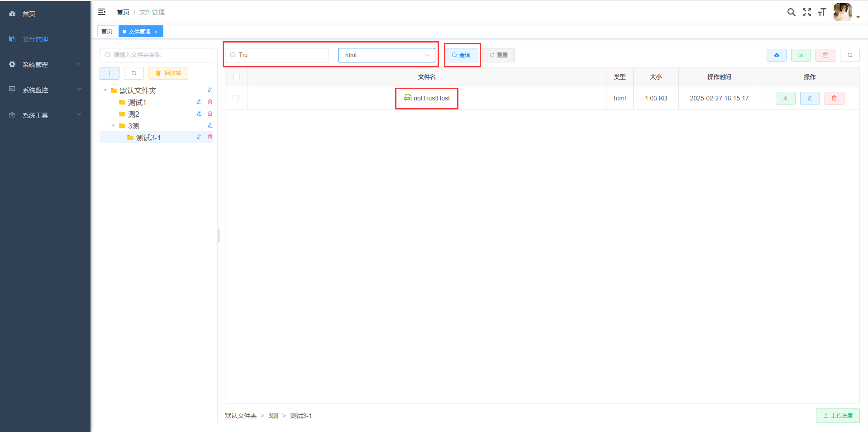Select the 3测 folder in tree
The image size is (868, 432).
(134, 126)
